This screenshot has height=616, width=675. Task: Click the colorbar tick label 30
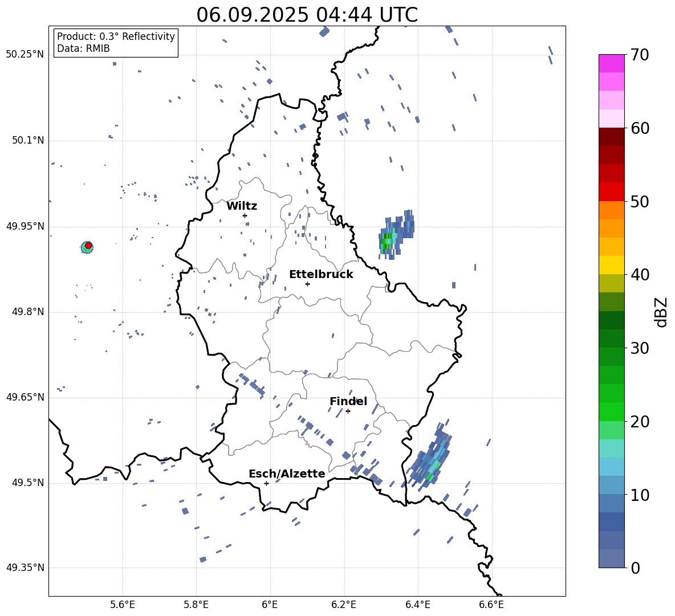(x=640, y=348)
